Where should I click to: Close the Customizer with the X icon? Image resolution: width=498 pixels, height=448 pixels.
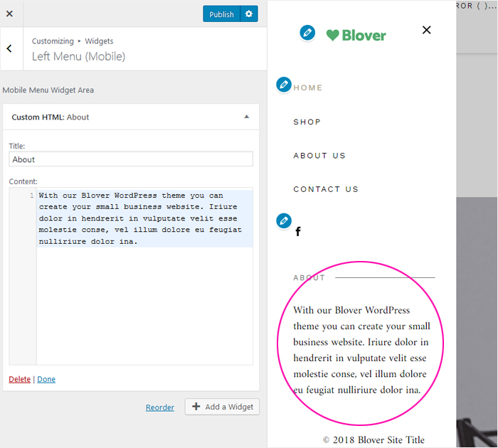click(9, 14)
